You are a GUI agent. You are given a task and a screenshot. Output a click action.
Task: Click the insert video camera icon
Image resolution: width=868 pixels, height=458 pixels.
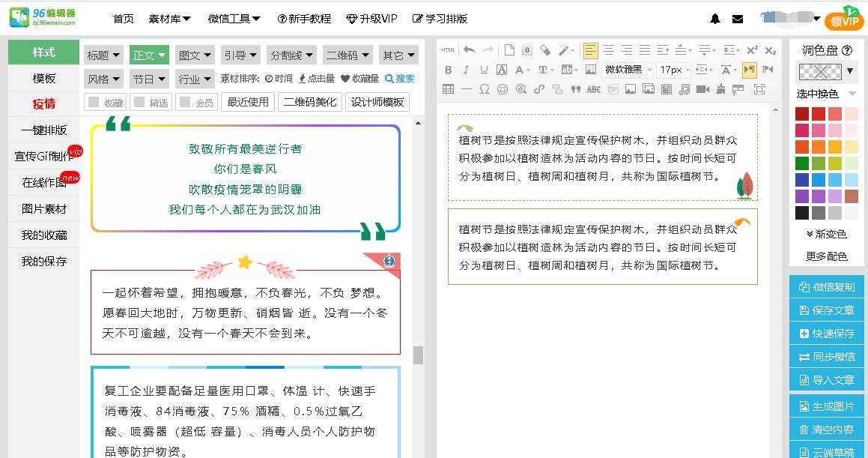[x=701, y=89]
